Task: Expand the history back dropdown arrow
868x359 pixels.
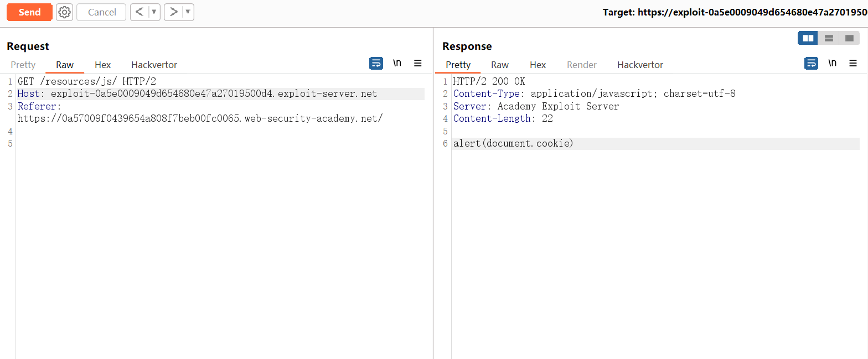Action: [x=154, y=12]
